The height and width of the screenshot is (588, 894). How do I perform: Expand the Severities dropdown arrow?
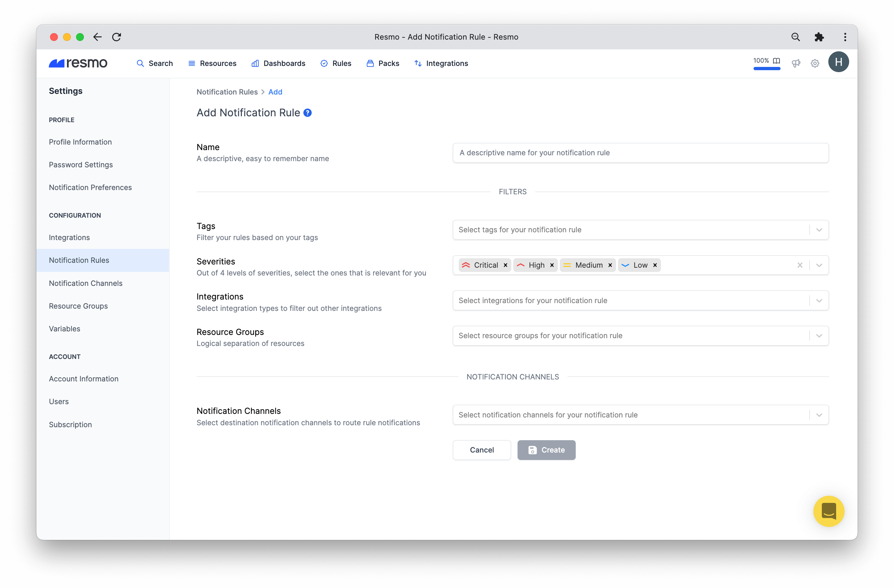pos(819,265)
